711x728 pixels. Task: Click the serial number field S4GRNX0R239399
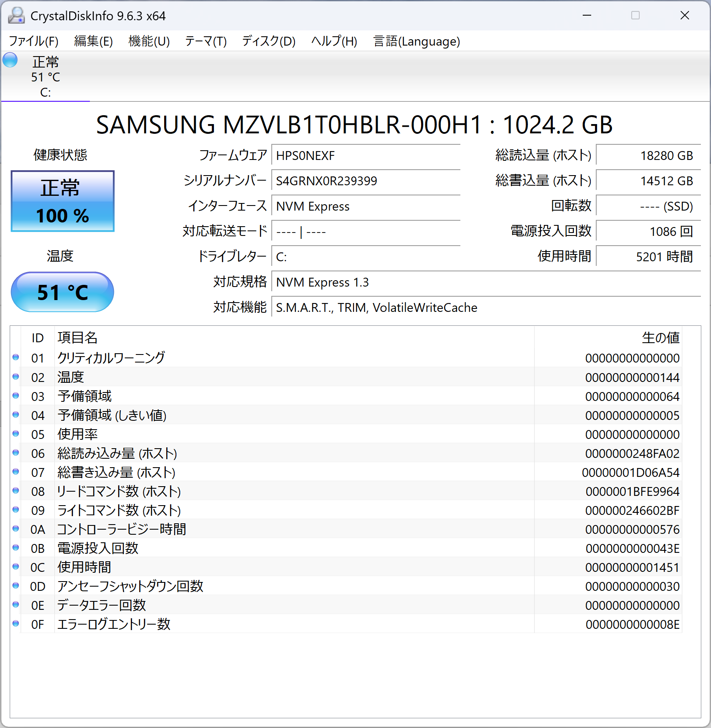tap(366, 181)
